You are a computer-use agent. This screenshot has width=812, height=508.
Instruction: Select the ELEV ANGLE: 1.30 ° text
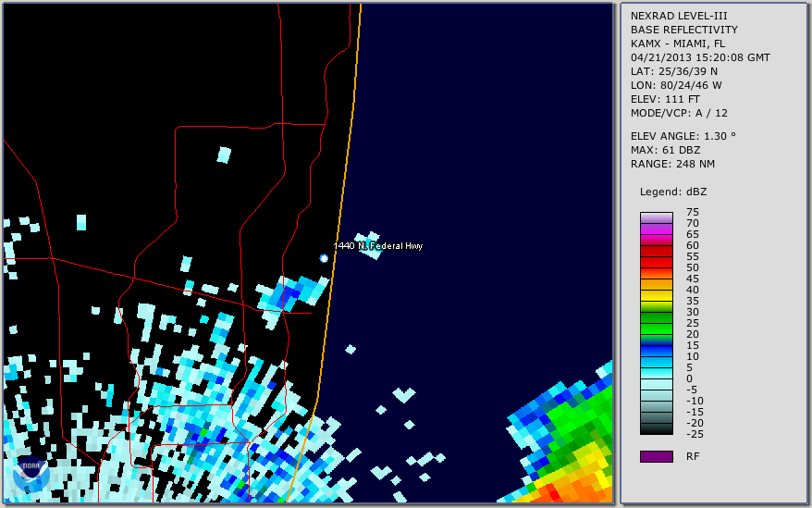[x=683, y=136]
